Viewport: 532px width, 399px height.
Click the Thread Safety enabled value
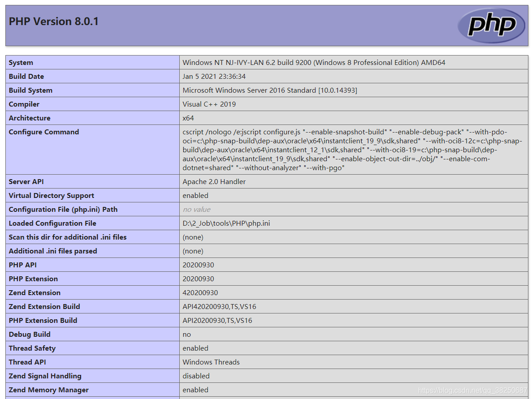pyautogui.click(x=195, y=348)
